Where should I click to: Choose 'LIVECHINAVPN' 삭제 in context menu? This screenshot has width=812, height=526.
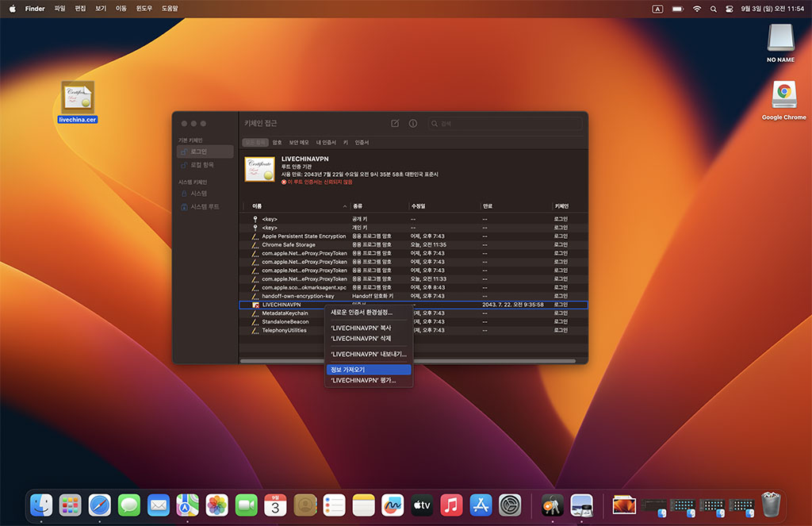(368, 339)
